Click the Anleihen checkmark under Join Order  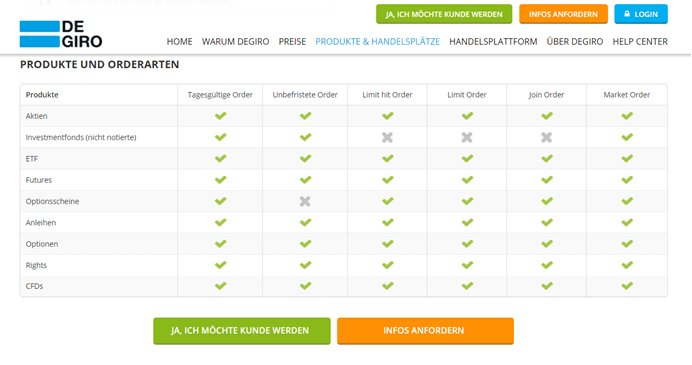pyautogui.click(x=547, y=222)
